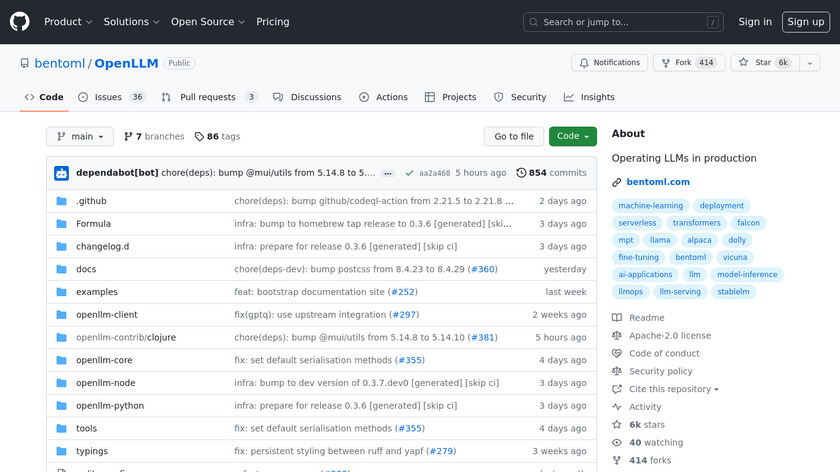View the 7 branches link
840x472 pixels.
pos(154,137)
